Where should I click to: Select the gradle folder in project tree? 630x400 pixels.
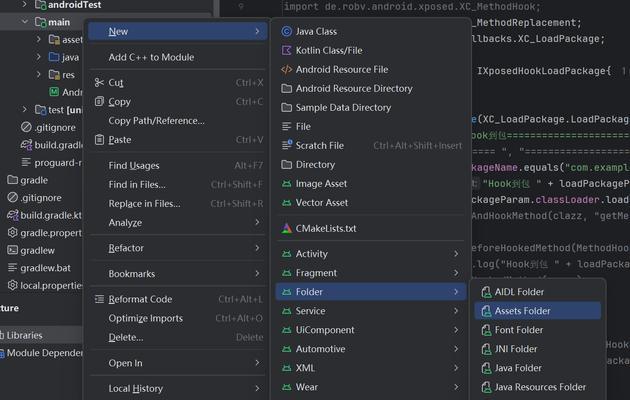34,180
